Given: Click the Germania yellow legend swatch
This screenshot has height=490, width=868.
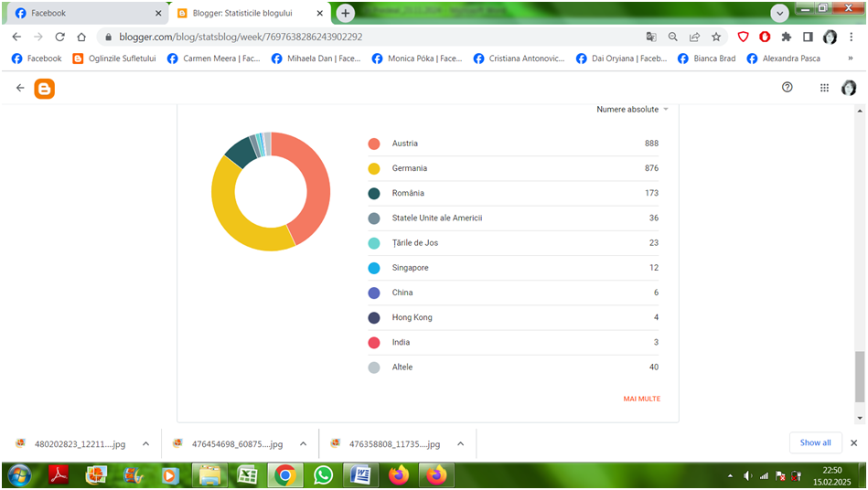Looking at the screenshot, I should (374, 169).
